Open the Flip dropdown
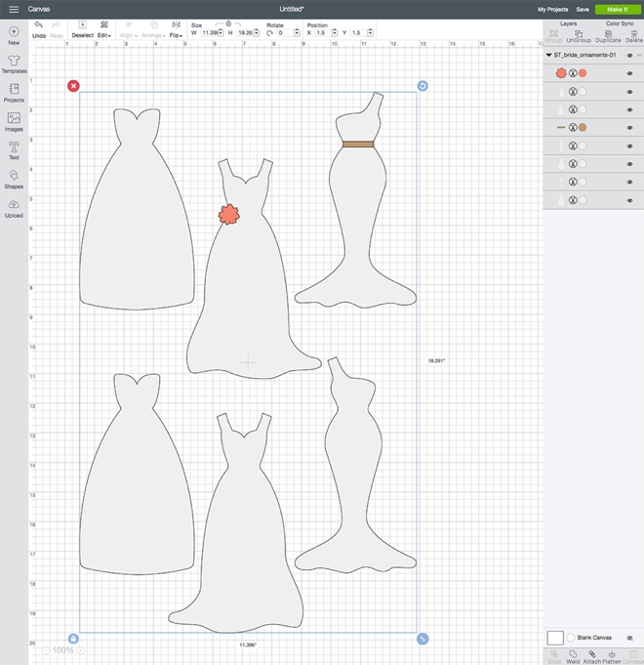The width and height of the screenshot is (644, 665). point(177,34)
